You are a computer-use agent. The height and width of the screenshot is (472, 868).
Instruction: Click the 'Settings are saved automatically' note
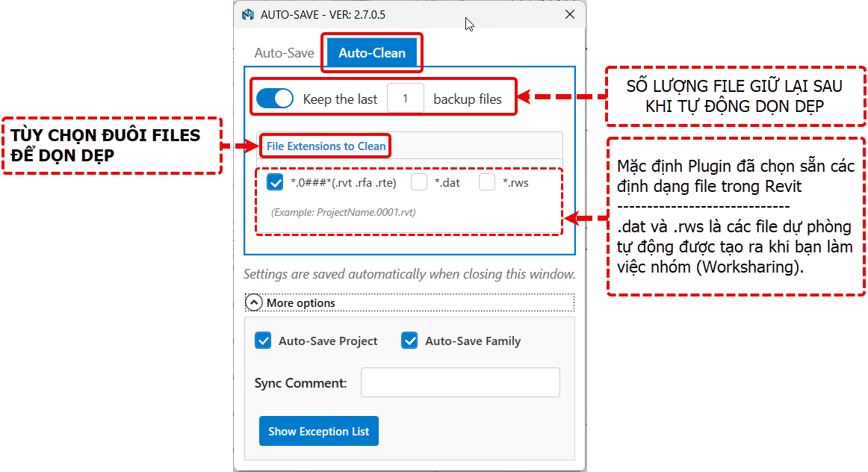(x=409, y=274)
